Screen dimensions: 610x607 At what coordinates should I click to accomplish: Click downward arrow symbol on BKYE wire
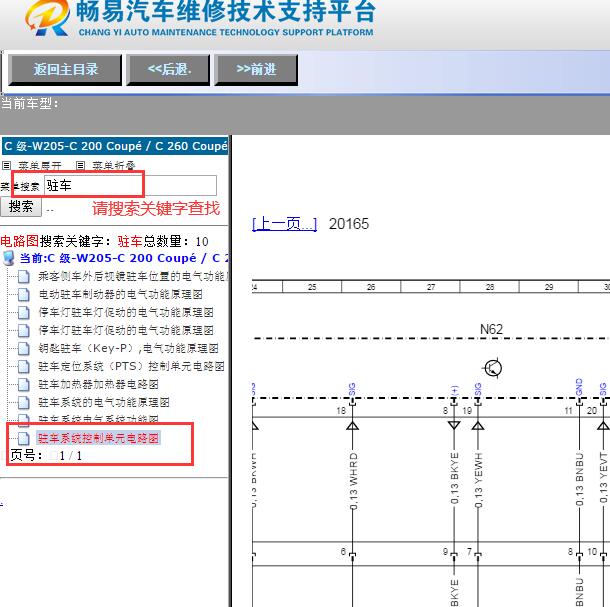tap(454, 425)
